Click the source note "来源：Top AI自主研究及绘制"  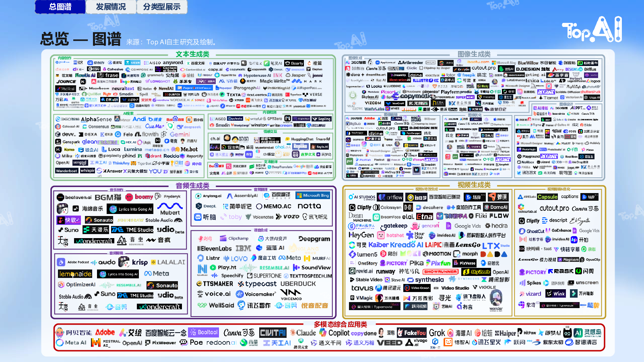click(x=172, y=42)
